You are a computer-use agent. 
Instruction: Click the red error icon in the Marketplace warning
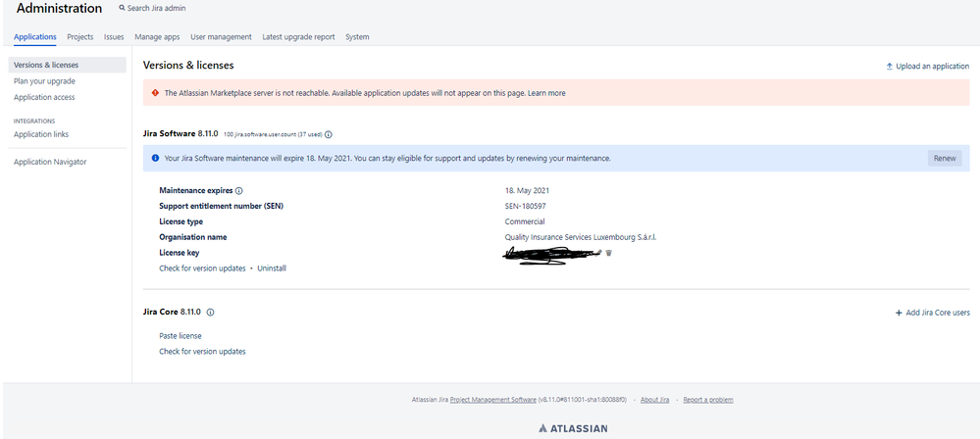[x=155, y=93]
